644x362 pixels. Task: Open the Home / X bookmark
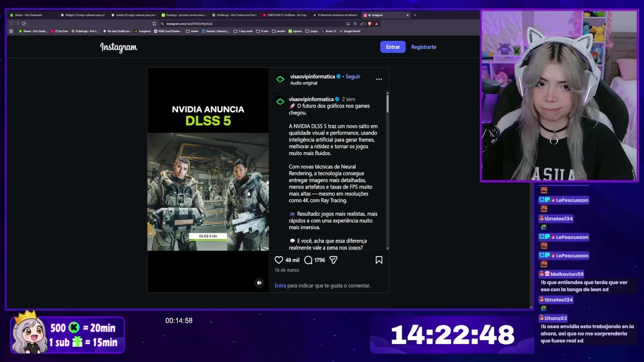point(329,31)
